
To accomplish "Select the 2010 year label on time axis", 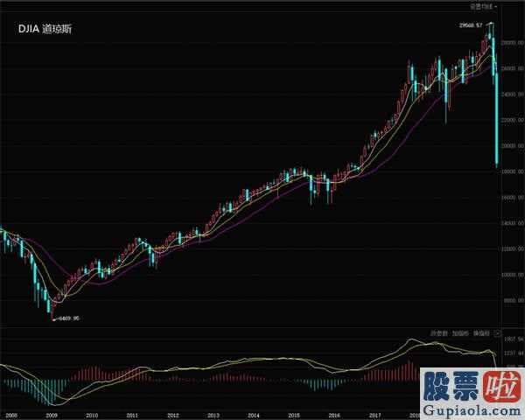I will pyautogui.click(x=92, y=416).
